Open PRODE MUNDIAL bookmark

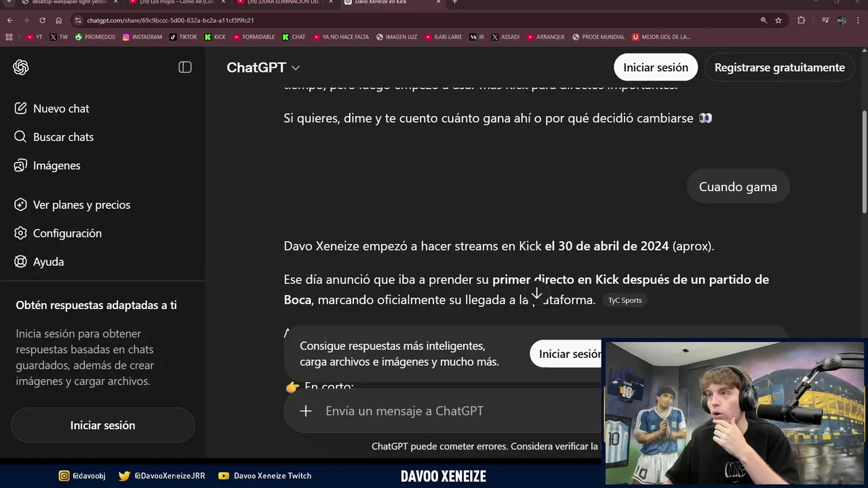pos(599,37)
